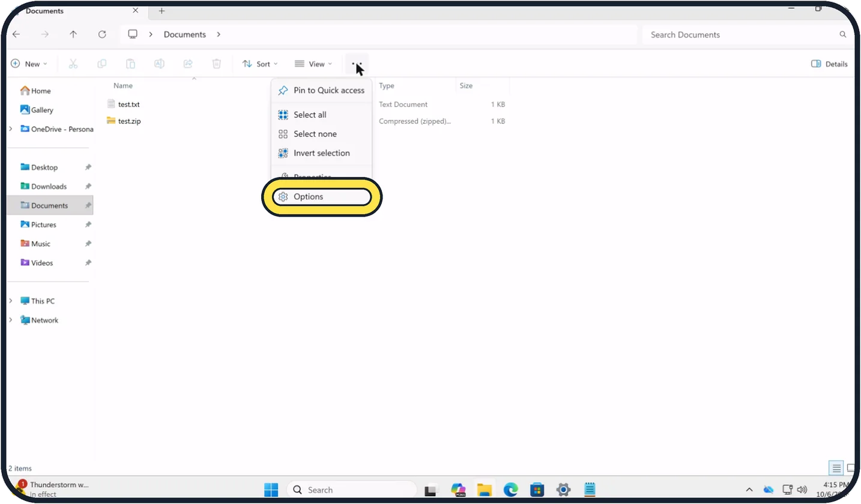
Task: Open Home in the navigation pane
Action: click(x=35, y=91)
